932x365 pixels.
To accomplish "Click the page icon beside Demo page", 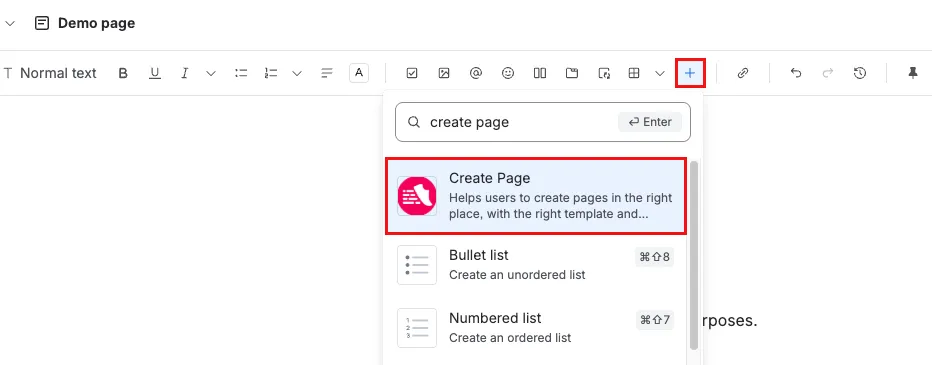I will click(42, 24).
